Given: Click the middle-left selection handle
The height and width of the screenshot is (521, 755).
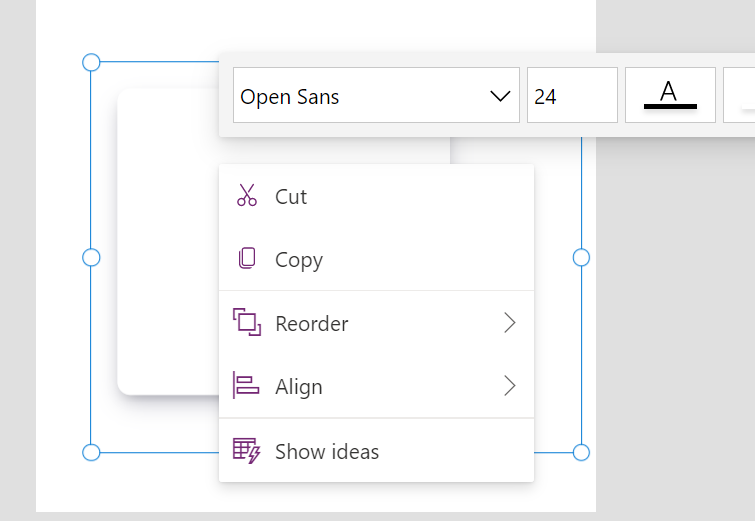Looking at the screenshot, I should [91, 258].
